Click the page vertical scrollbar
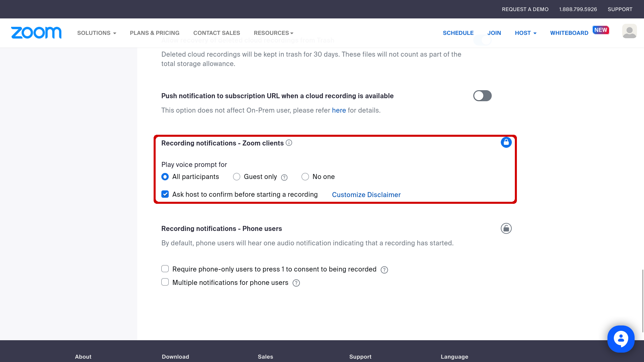 click(642, 301)
